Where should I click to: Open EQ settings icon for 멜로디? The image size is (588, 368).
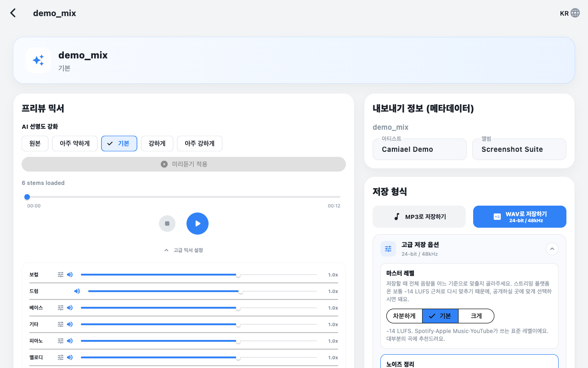61,357
